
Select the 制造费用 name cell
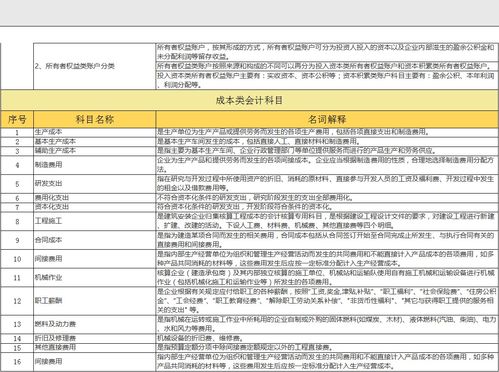tap(95, 165)
